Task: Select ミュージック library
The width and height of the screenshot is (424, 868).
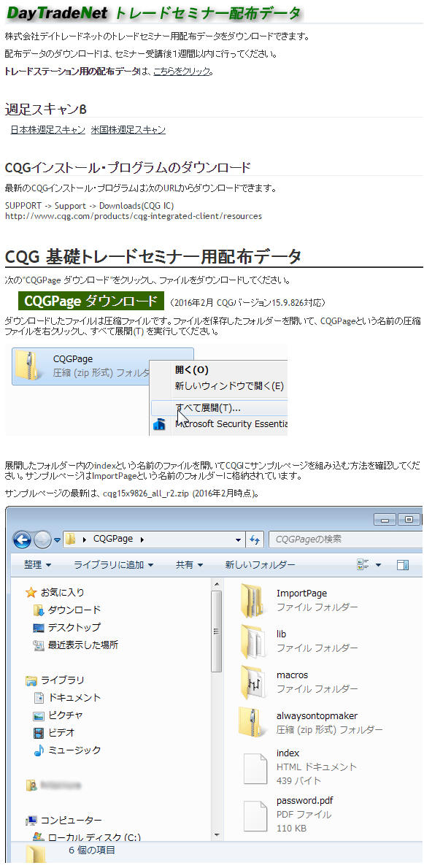Action: click(x=74, y=750)
